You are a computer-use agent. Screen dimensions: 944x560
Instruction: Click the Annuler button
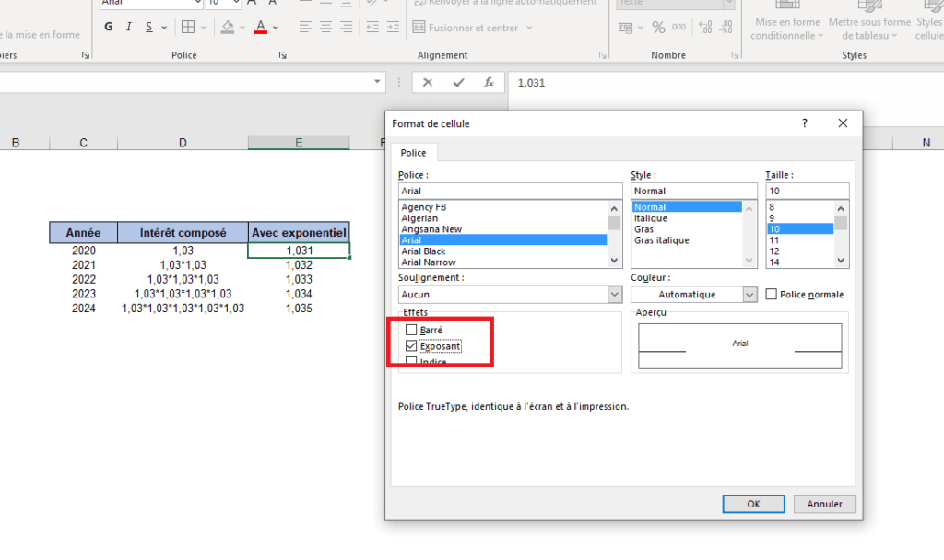tap(825, 504)
